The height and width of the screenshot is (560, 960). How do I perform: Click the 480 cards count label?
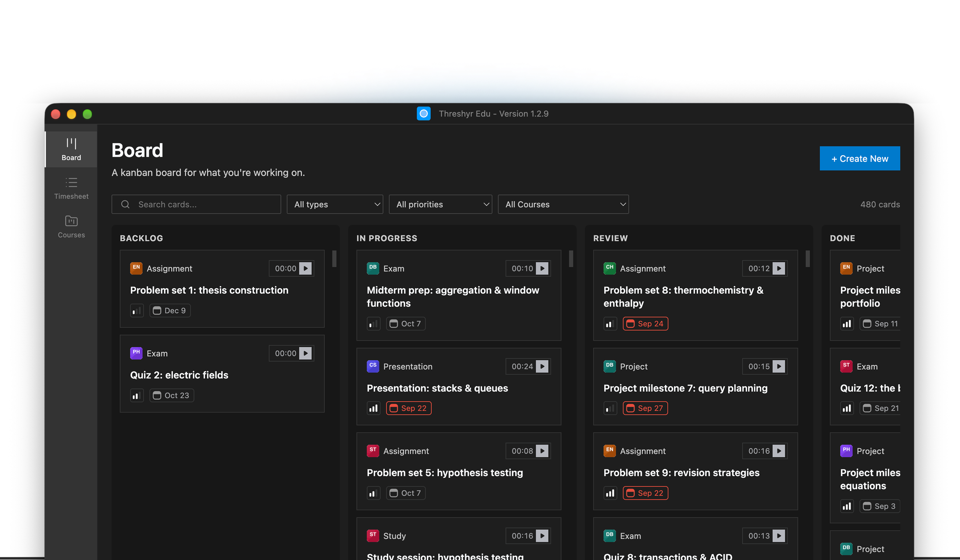(880, 204)
